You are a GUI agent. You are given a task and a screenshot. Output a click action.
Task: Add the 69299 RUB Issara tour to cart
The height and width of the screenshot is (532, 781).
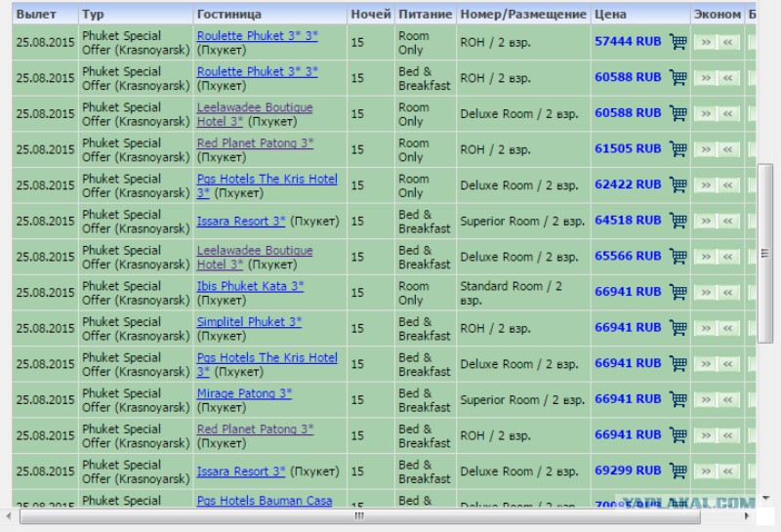(678, 471)
